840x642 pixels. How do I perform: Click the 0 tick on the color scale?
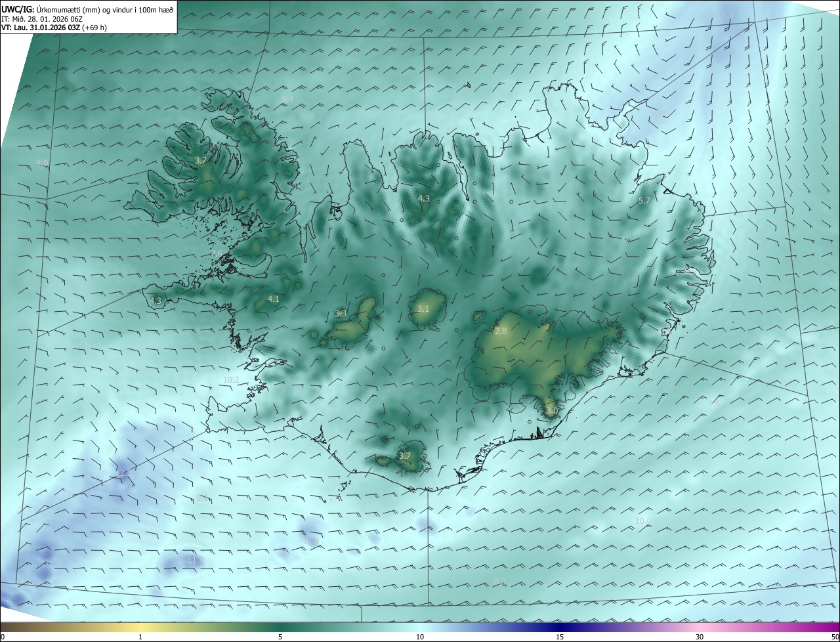(3, 637)
